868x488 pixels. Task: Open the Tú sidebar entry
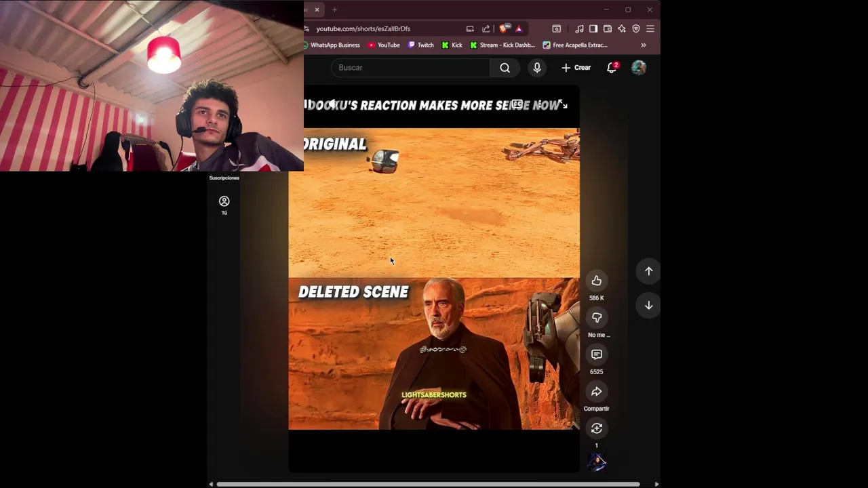coord(224,205)
